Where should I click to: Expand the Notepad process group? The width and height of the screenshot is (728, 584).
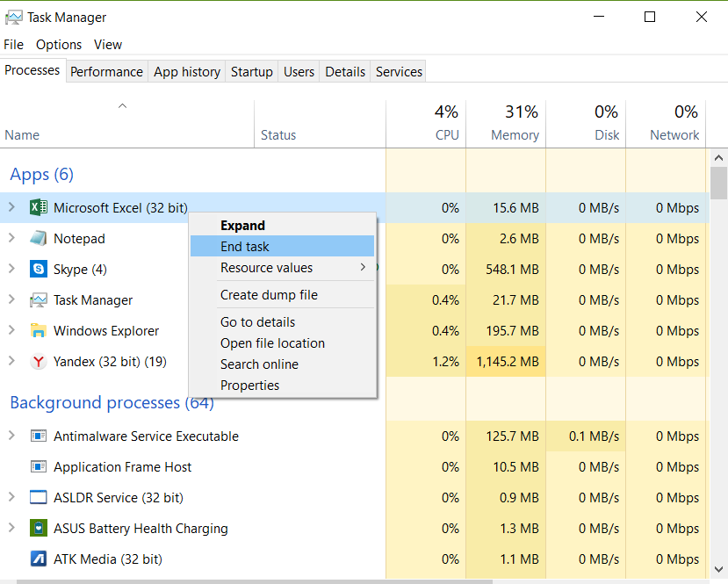[x=11, y=238]
